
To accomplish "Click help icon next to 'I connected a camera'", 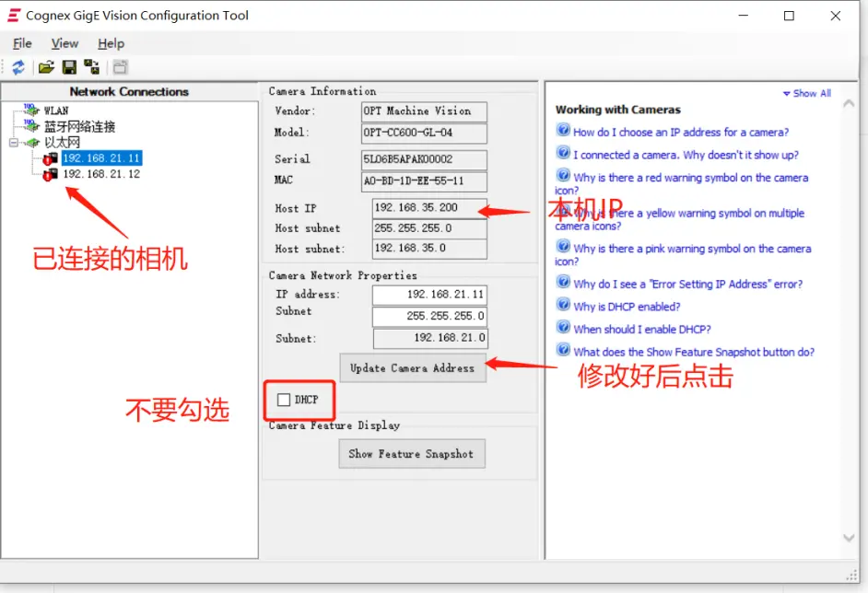I will tap(563, 153).
